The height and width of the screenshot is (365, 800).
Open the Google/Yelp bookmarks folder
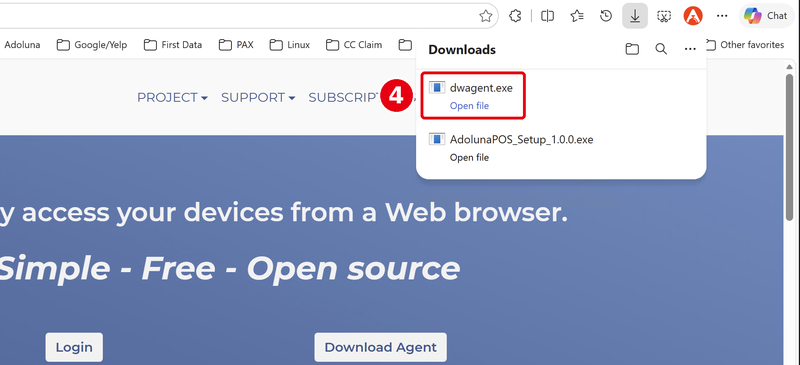[92, 45]
